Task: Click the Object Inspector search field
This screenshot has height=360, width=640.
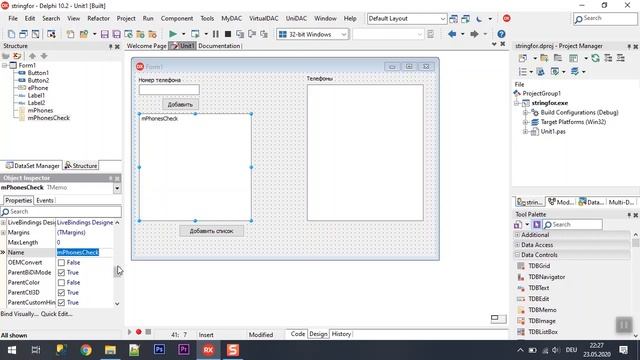Action: point(61,211)
